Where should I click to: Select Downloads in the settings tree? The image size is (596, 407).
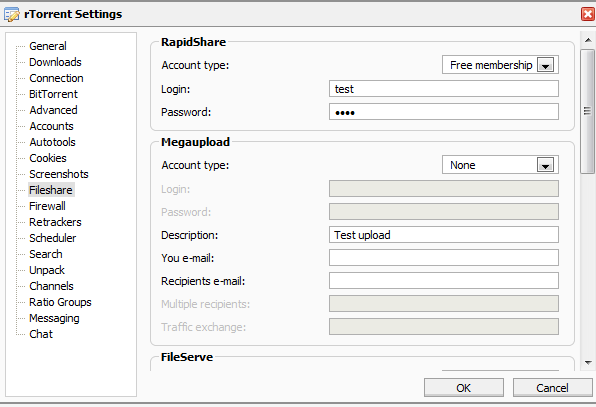click(55, 62)
